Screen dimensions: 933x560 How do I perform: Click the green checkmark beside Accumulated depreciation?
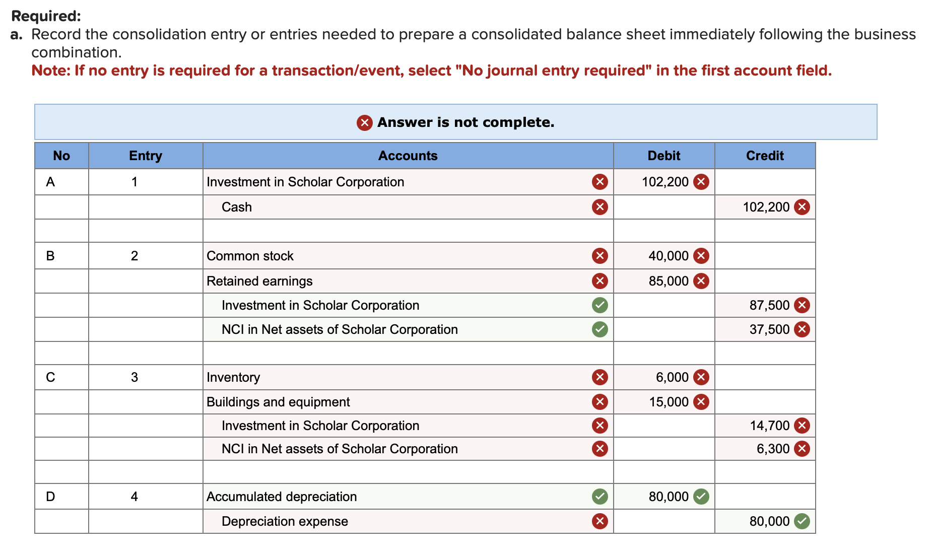[x=599, y=497]
